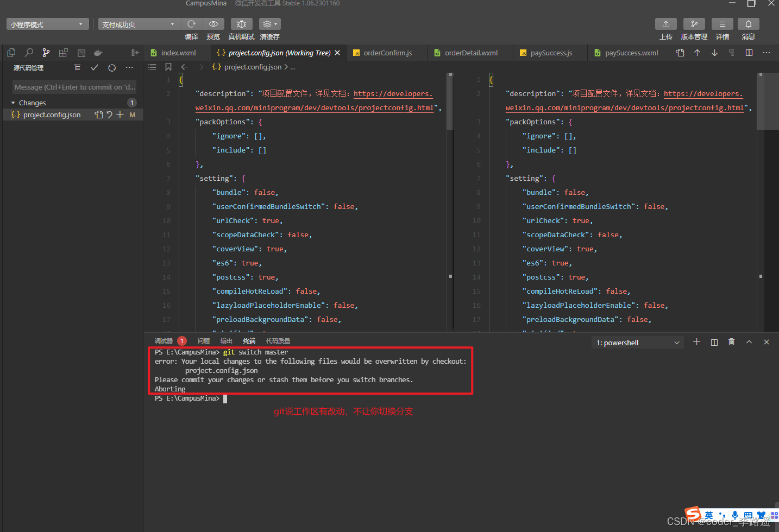Click the save-disk style icon in sidebar
This screenshot has width=779, height=532.
(81, 53)
